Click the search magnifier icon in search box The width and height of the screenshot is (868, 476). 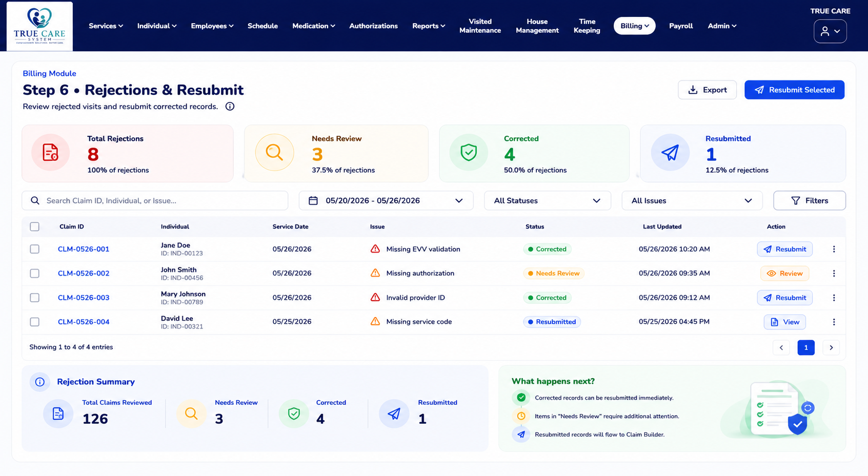(x=35, y=201)
